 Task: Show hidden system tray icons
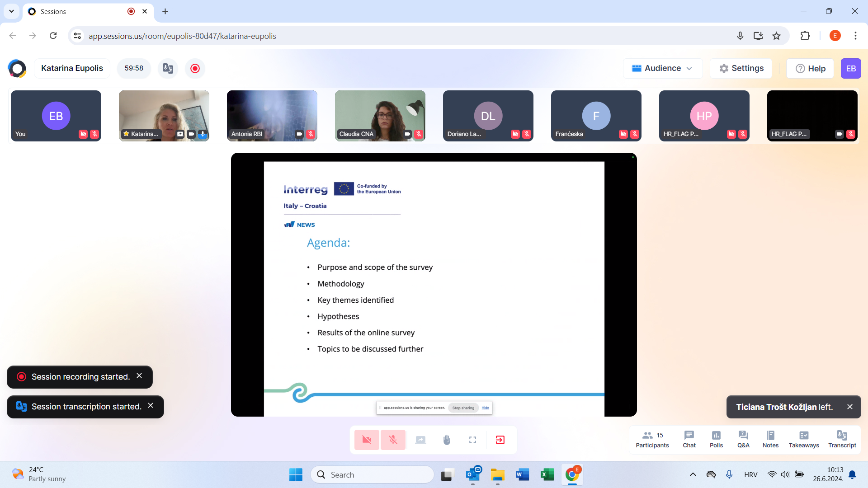click(x=693, y=474)
